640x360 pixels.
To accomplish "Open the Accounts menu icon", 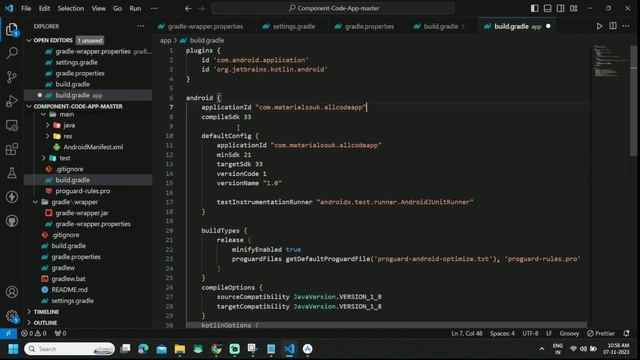I will pyautogui.click(x=12, y=292).
